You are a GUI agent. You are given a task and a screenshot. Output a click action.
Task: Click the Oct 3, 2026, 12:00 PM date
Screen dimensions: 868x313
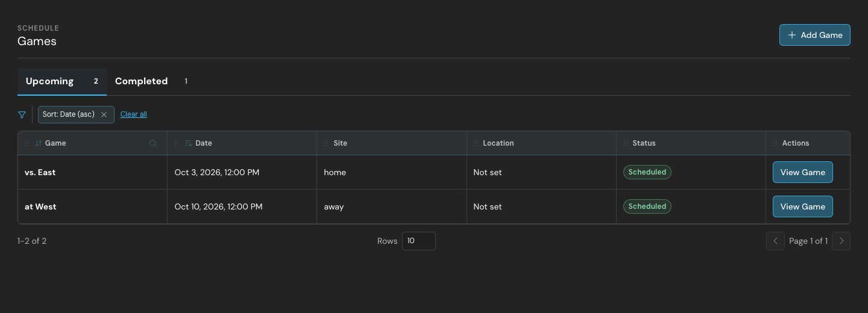(217, 172)
